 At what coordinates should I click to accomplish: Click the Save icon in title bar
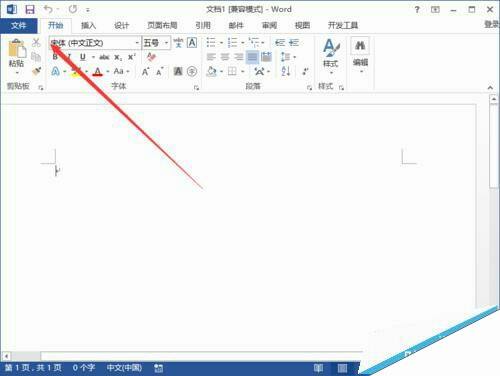pos(30,9)
